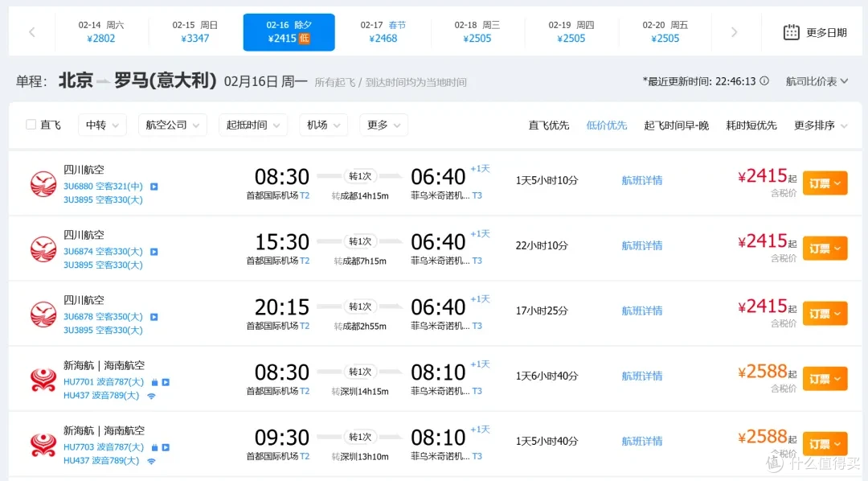Screen dimensions: 868x481
Task: Click video icon next to HU7701
Action: click(166, 382)
